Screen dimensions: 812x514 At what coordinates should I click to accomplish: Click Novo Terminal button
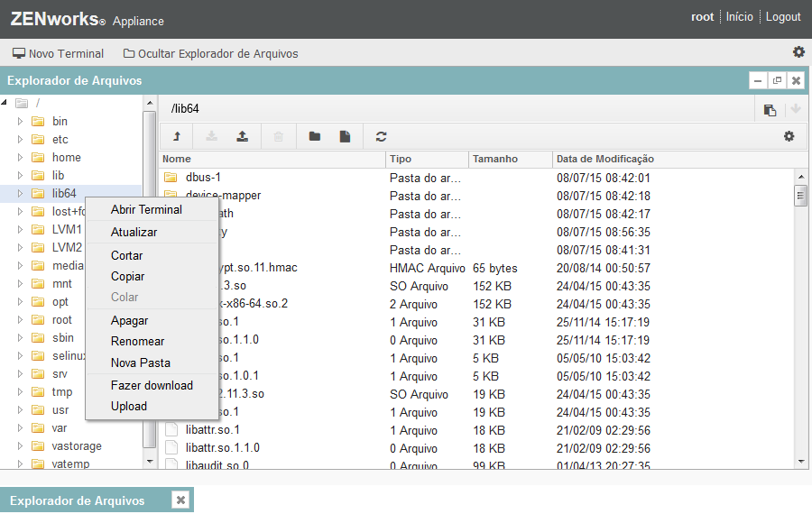(58, 53)
